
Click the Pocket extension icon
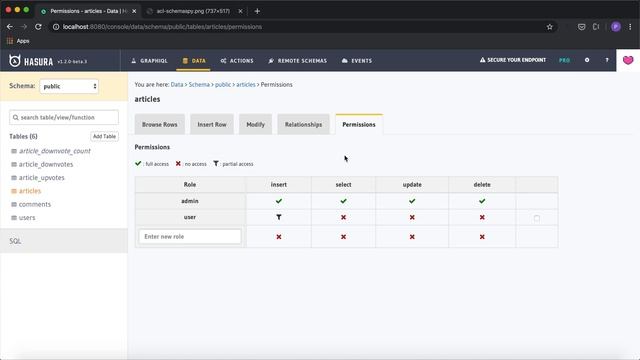tap(582, 27)
